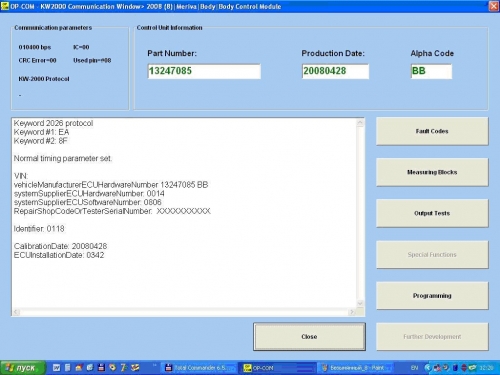Screen dimensions: 500x375
Task: Switch to the OP-COM taskbar button
Action: click(278, 368)
